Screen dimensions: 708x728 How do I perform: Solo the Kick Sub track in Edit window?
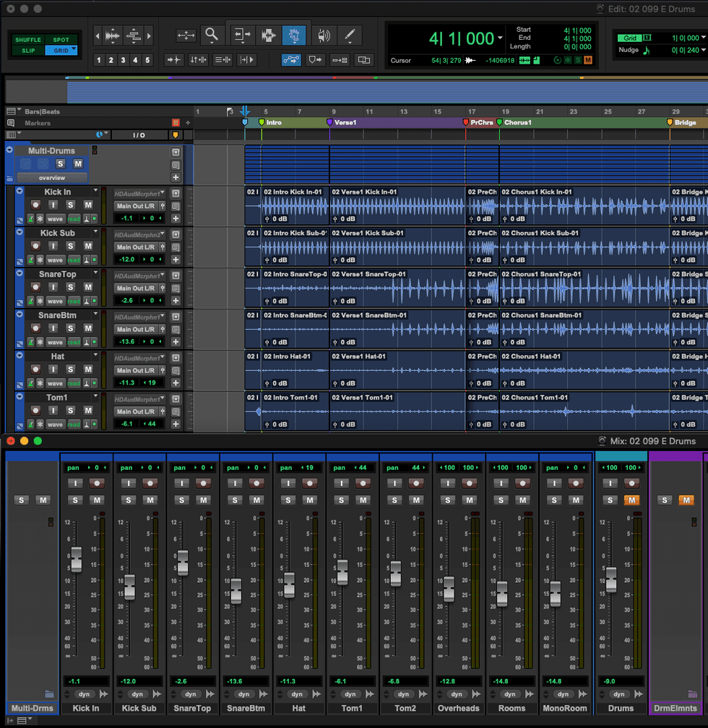click(x=71, y=247)
